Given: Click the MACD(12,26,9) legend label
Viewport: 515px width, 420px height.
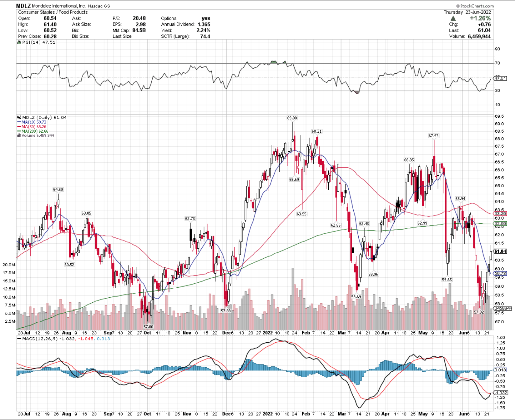Looking at the screenshot, I should coord(40,339).
